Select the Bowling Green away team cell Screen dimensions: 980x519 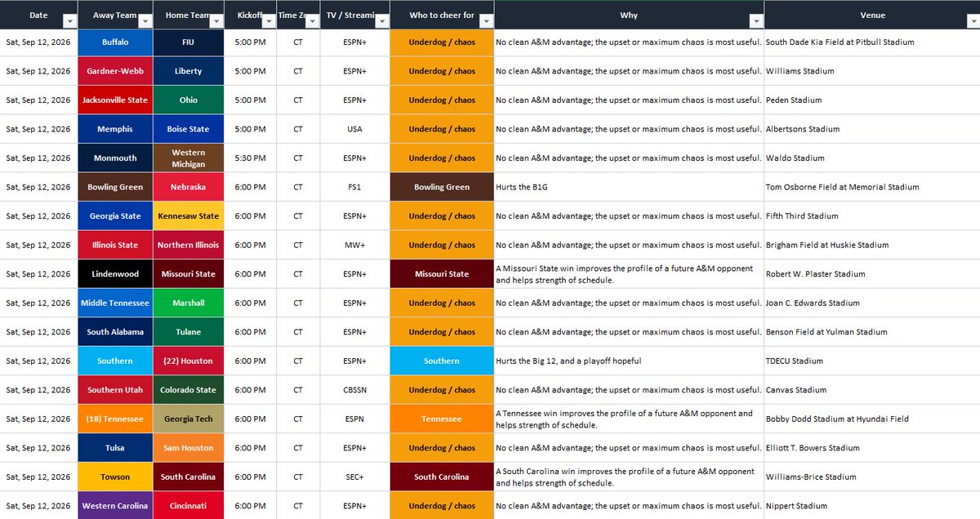pyautogui.click(x=115, y=187)
